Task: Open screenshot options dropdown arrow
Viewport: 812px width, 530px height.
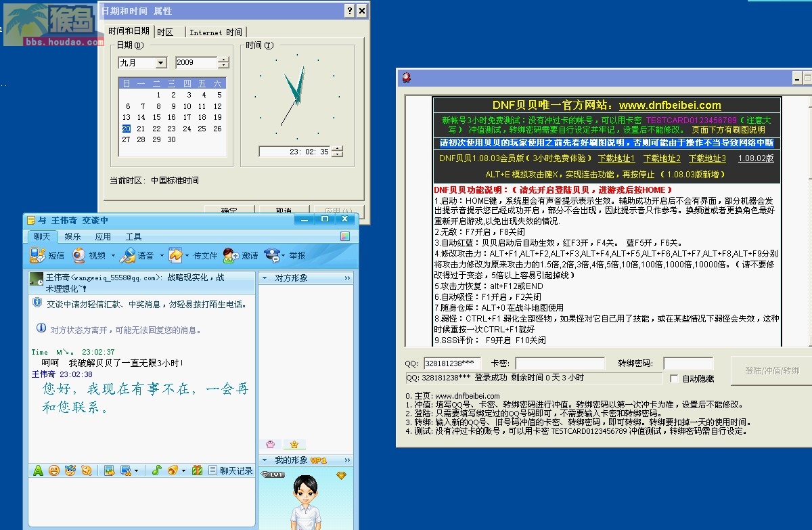Action: [136, 470]
